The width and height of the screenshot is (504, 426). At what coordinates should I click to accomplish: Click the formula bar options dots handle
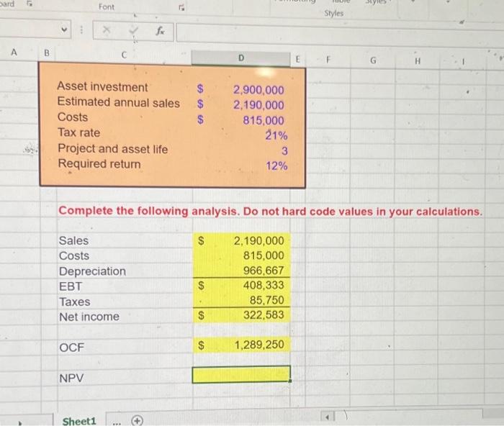(x=81, y=30)
